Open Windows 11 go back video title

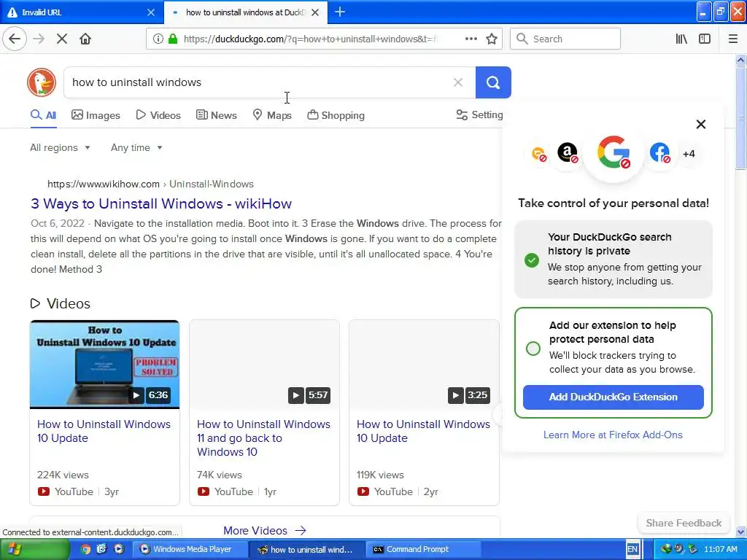[x=263, y=437]
